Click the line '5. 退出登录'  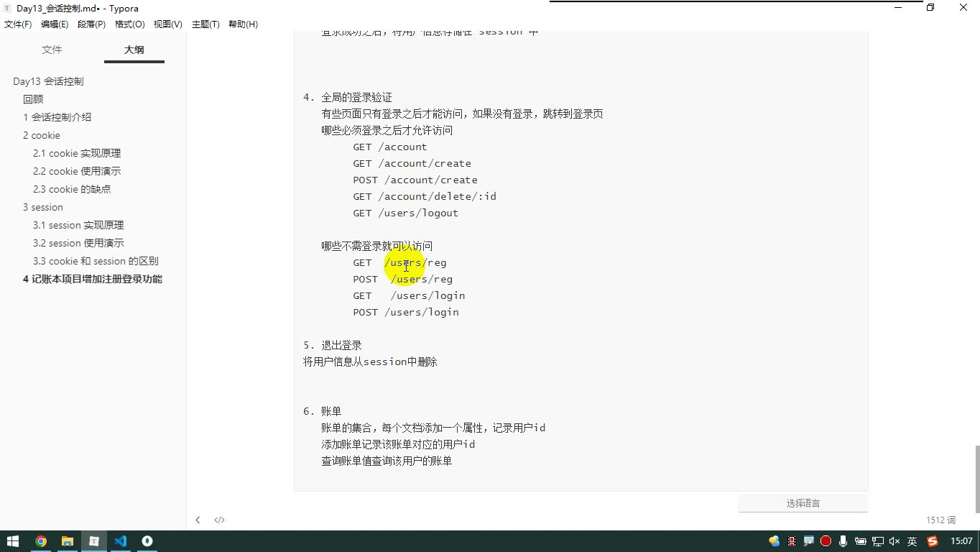333,345
